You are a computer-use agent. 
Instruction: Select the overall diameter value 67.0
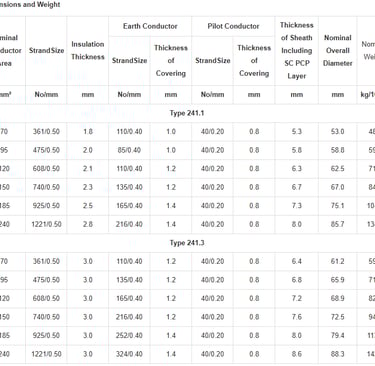click(337, 187)
